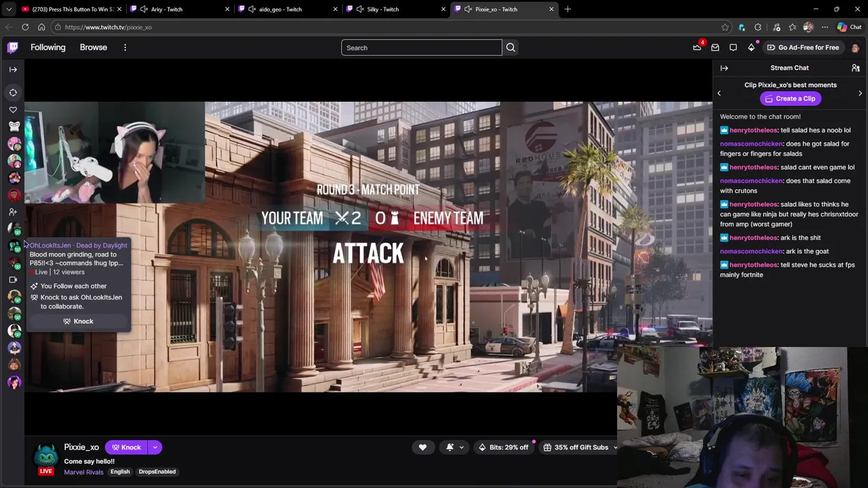The width and height of the screenshot is (868, 488).
Task: Click the address bar URL
Action: (x=108, y=27)
